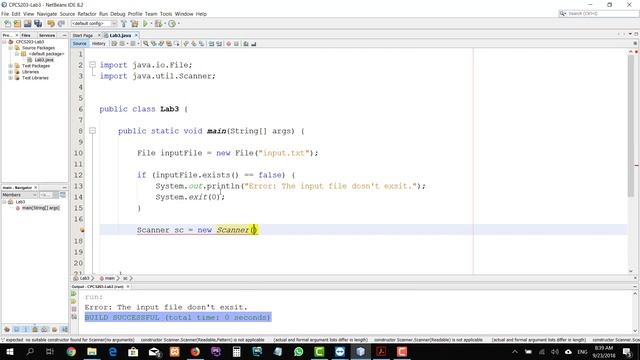Collapse the Source Packages tree node
The height and width of the screenshot is (360, 640).
coord(11,48)
